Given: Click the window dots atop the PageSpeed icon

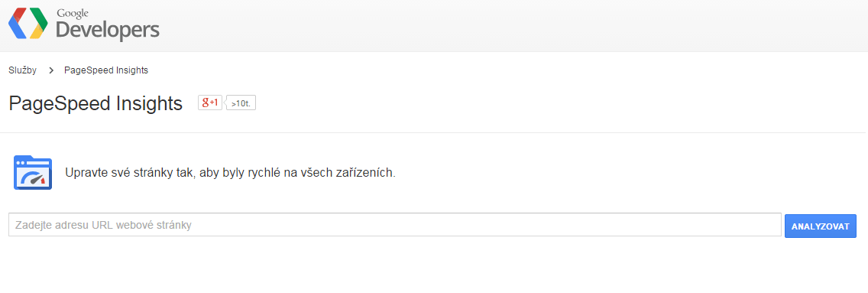Looking at the screenshot, I should pyautogui.click(x=22, y=163).
